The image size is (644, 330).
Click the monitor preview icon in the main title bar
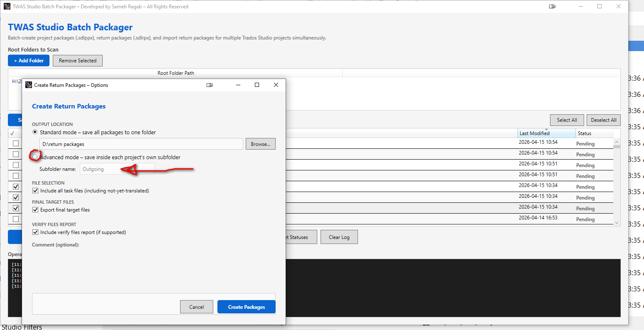coord(552,6)
